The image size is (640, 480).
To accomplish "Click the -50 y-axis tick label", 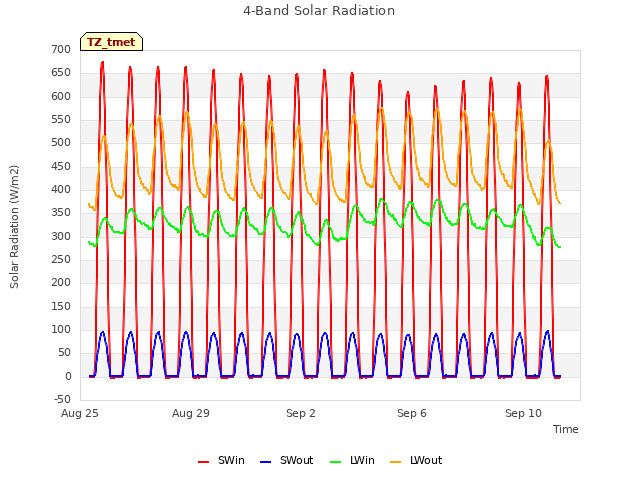I will pyautogui.click(x=62, y=399).
